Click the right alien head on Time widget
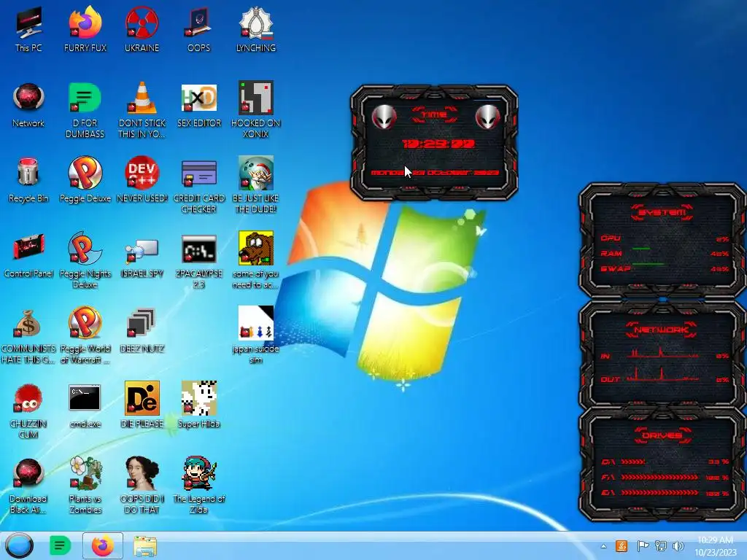This screenshot has width=747, height=560. click(x=487, y=117)
